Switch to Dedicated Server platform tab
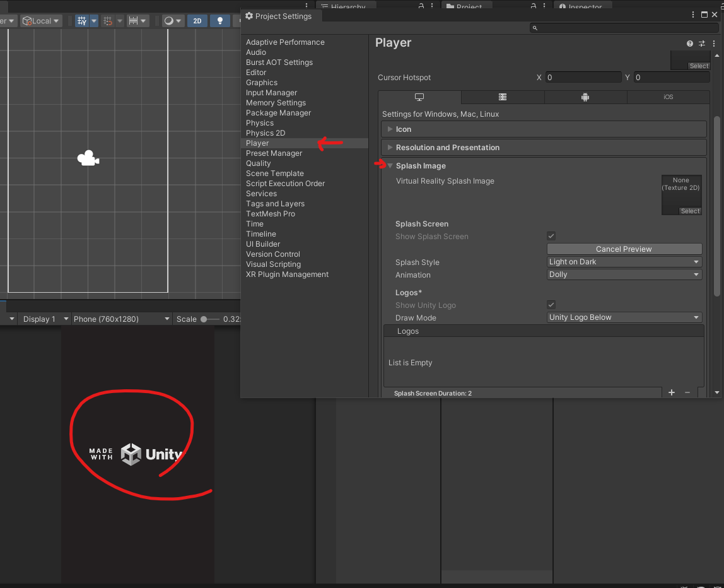 [x=503, y=97]
